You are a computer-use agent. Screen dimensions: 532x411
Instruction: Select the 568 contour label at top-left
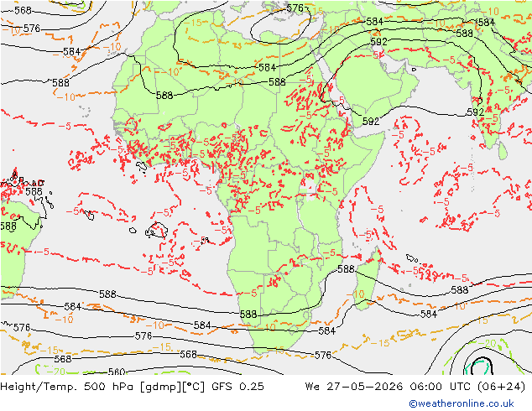coord(23,10)
